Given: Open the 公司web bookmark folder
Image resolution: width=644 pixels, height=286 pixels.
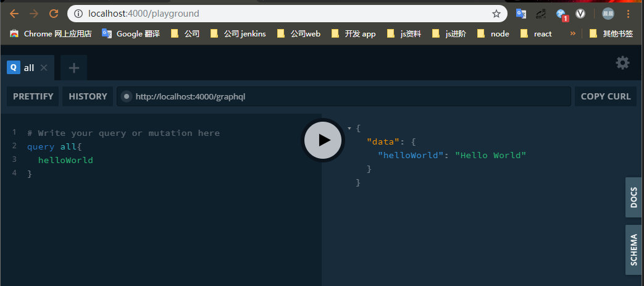Looking at the screenshot, I should [299, 34].
